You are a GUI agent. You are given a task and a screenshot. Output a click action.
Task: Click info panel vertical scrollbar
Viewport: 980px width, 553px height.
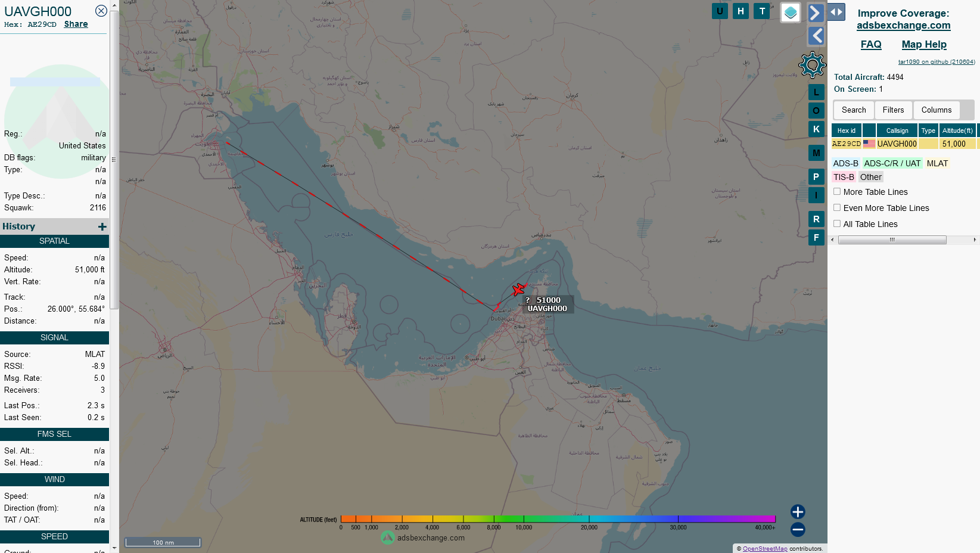coord(114,160)
